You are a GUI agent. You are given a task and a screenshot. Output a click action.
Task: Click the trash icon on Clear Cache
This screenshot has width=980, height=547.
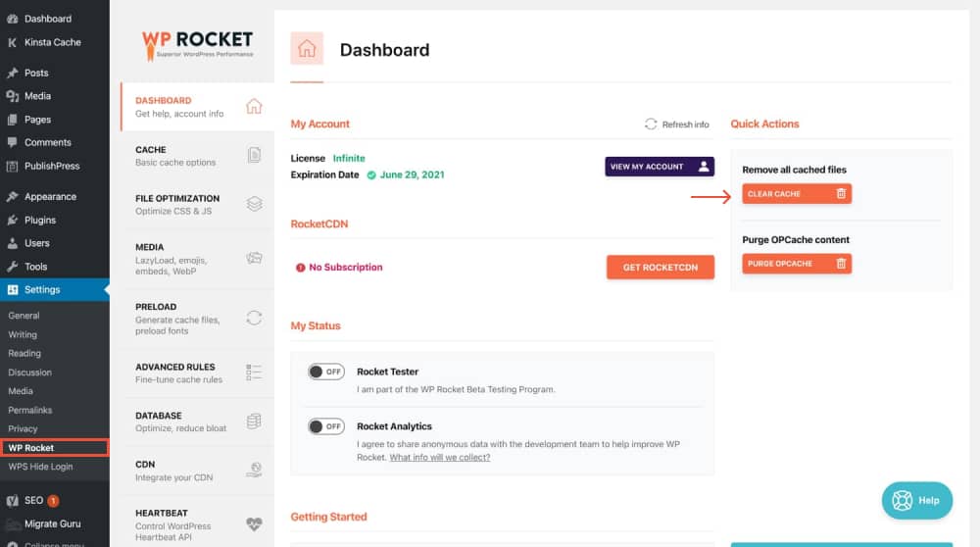click(x=841, y=194)
